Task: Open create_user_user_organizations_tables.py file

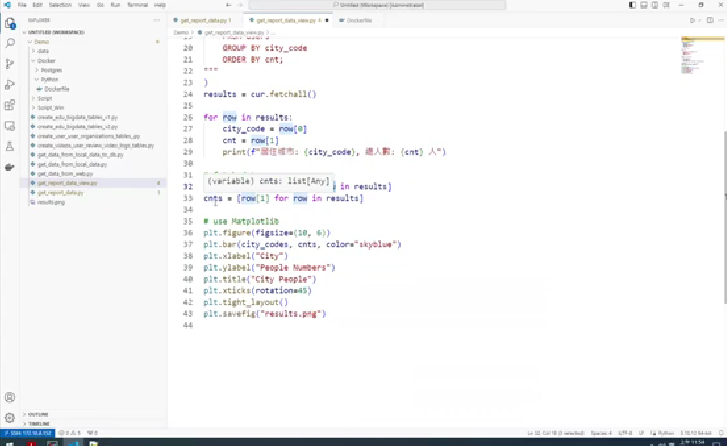Action: [x=88, y=136]
